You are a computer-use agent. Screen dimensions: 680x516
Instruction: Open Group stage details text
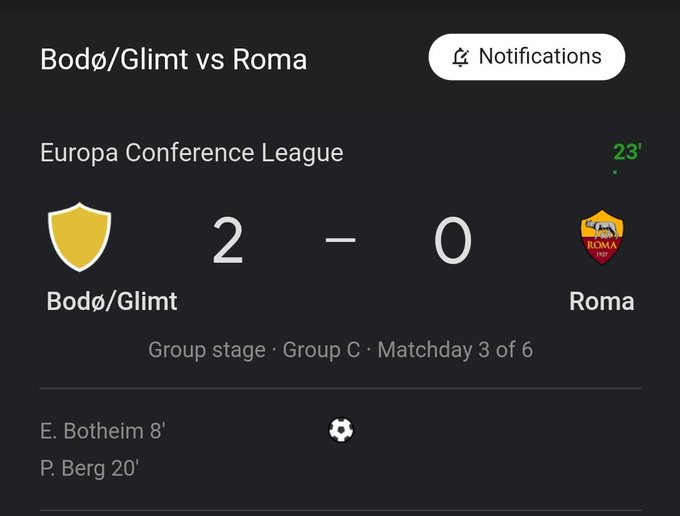[207, 350]
